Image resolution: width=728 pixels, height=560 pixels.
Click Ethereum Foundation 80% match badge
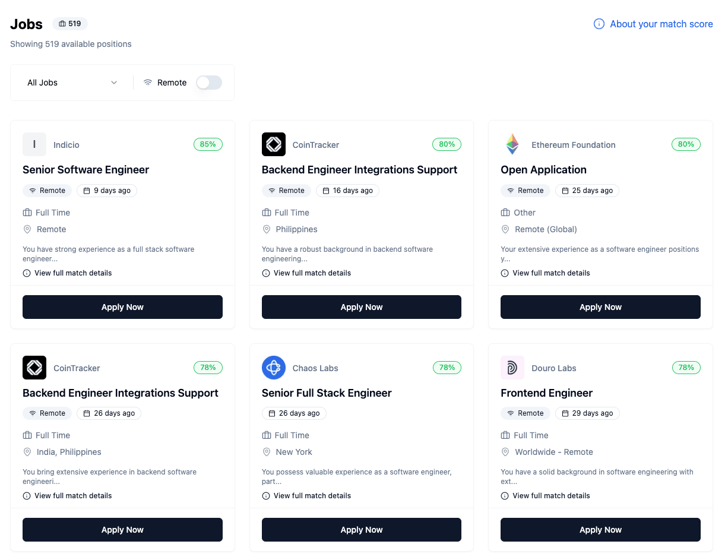[686, 144]
